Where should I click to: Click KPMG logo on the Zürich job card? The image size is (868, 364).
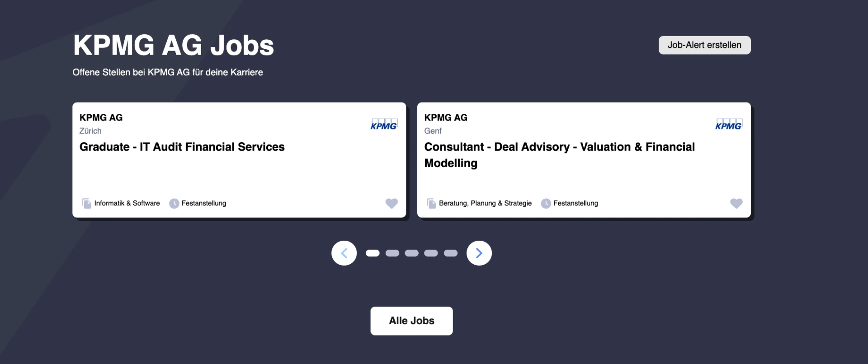(384, 124)
